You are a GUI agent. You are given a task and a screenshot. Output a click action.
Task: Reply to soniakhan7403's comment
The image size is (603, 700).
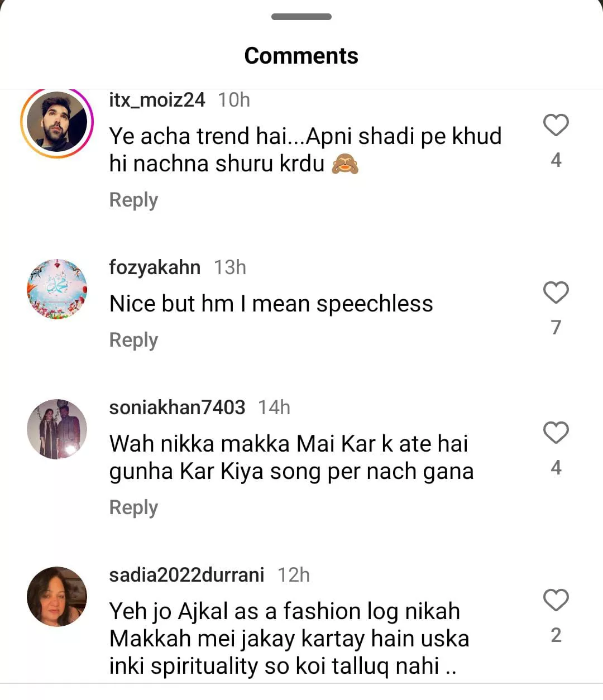click(x=133, y=507)
